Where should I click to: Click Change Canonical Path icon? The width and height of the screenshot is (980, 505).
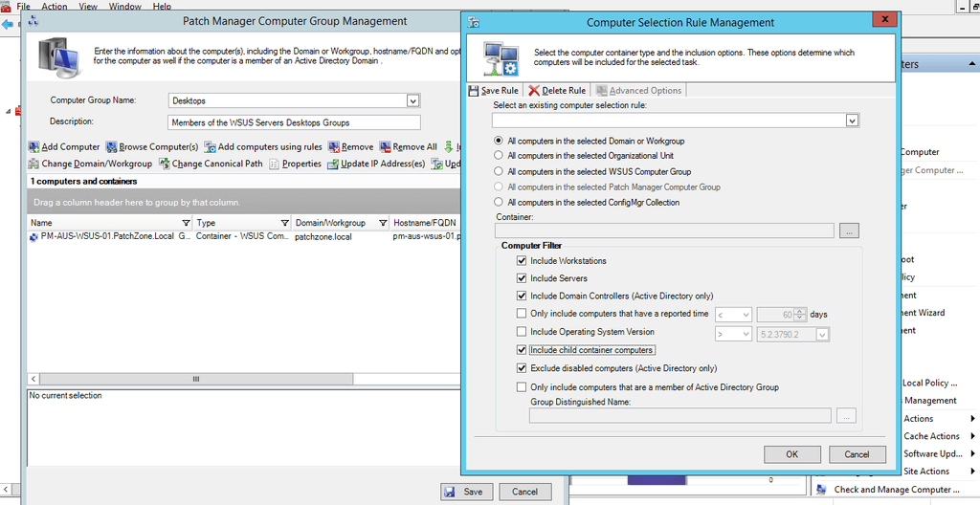coord(165,164)
